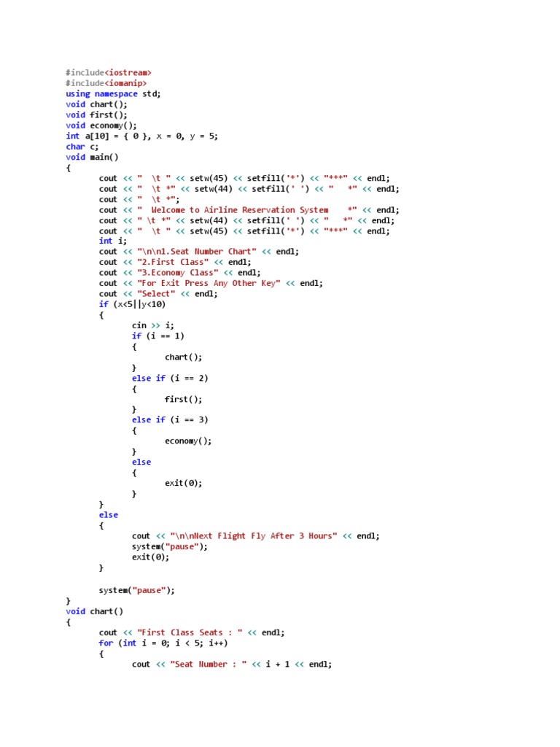Click the "else if (i == 3)" line
Image resolution: width=560 pixels, height=747 pixels.
point(170,419)
